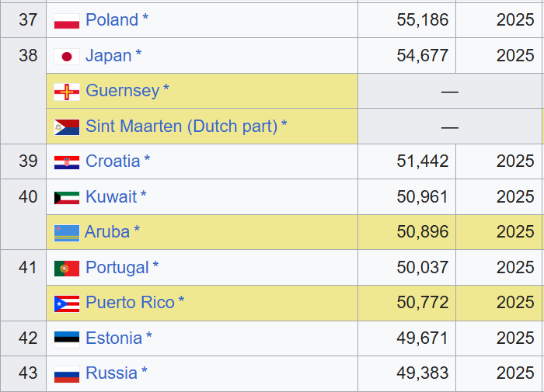This screenshot has width=544, height=392.
Task: Go to the Croatia article link
Action: coord(113,161)
